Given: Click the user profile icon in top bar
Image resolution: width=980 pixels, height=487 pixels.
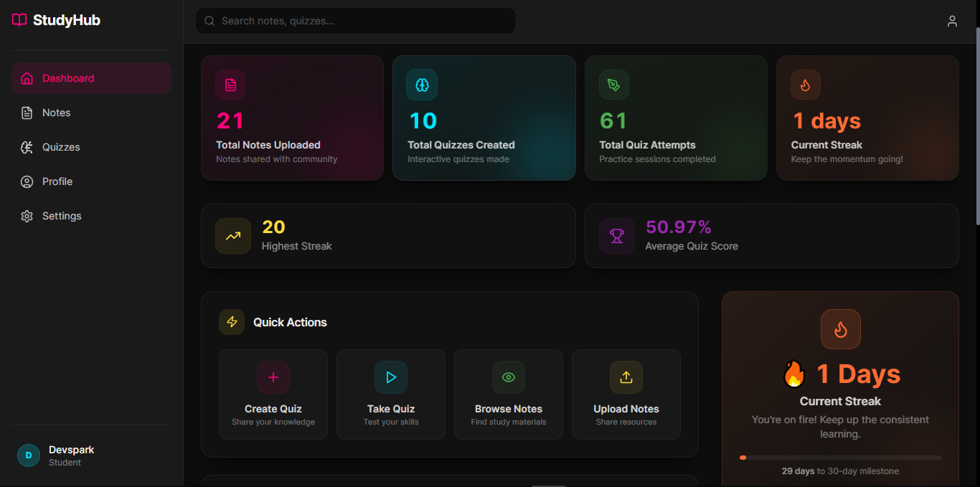Looking at the screenshot, I should (x=952, y=21).
